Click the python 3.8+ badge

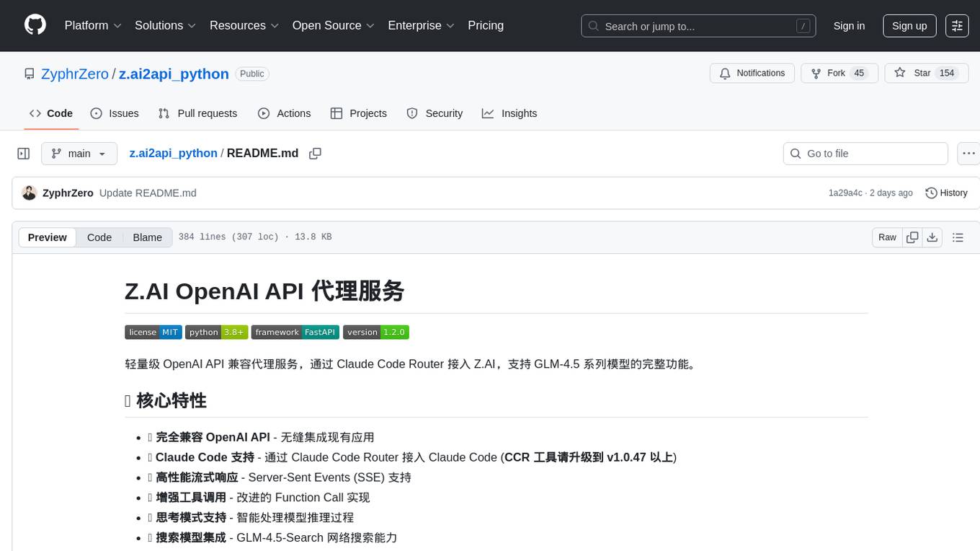(x=217, y=332)
